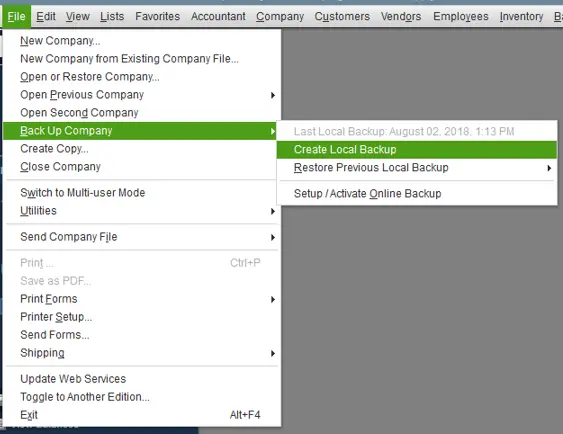This screenshot has width=563, height=434.
Task: Choose Setup / Activate Online Backup
Action: click(417, 193)
